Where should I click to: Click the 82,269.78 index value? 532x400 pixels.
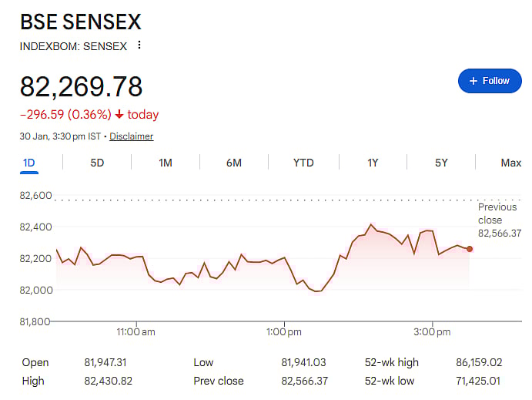pos(82,86)
